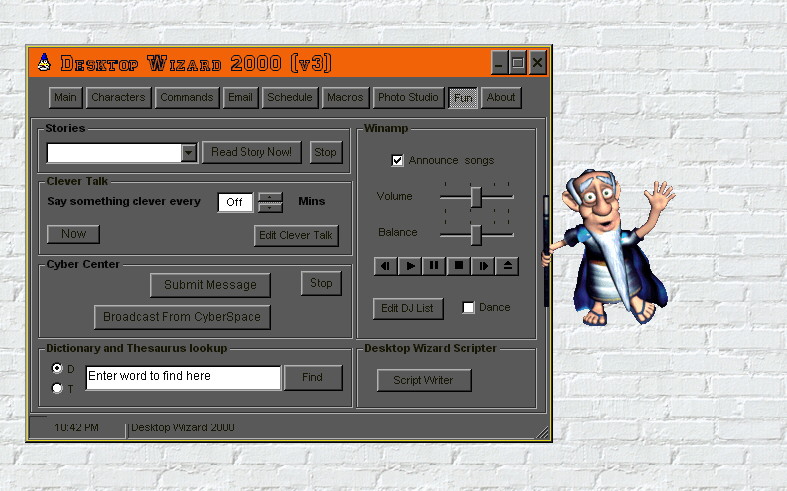787x491 pixels.
Task: Click Stop in Cyber Center
Action: pos(321,283)
